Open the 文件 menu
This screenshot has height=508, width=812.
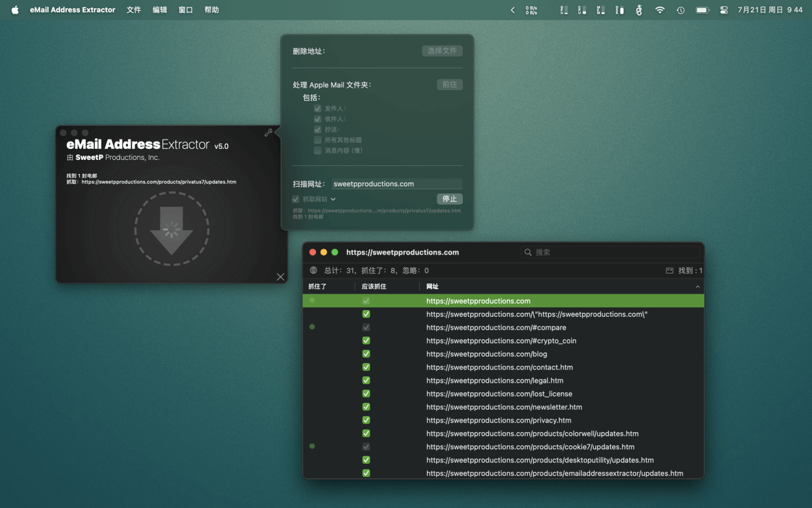(134, 10)
